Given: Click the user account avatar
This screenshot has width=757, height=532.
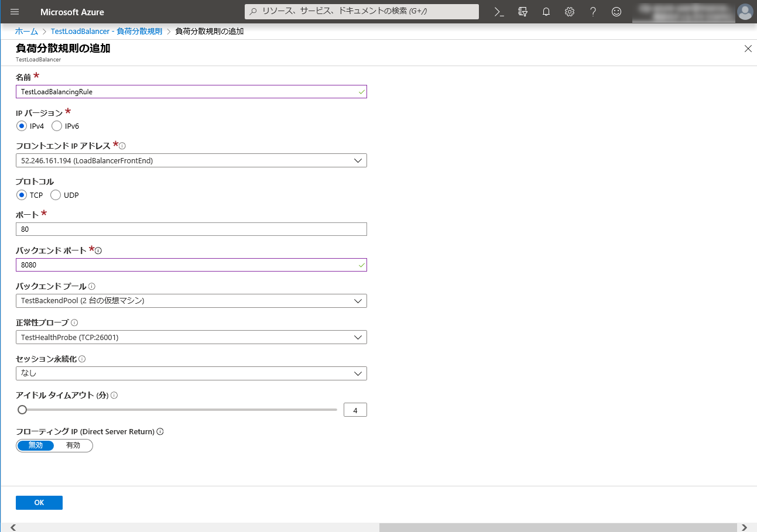Looking at the screenshot, I should pyautogui.click(x=745, y=12).
